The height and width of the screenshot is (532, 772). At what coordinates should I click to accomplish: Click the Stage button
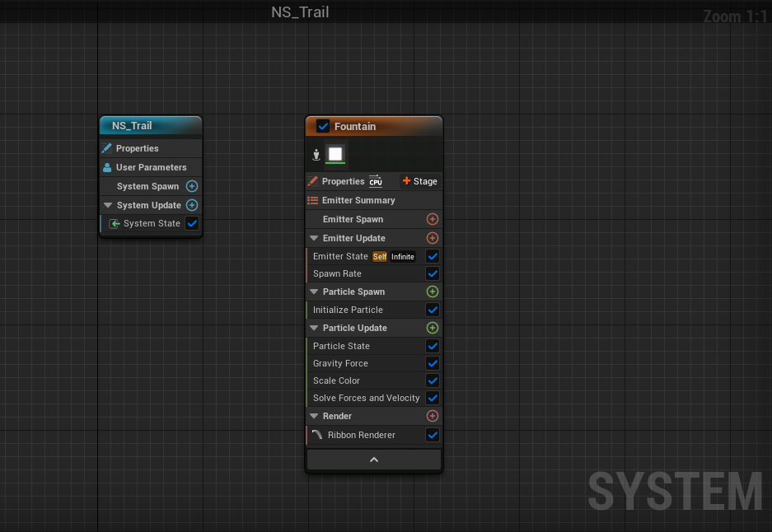tap(420, 181)
